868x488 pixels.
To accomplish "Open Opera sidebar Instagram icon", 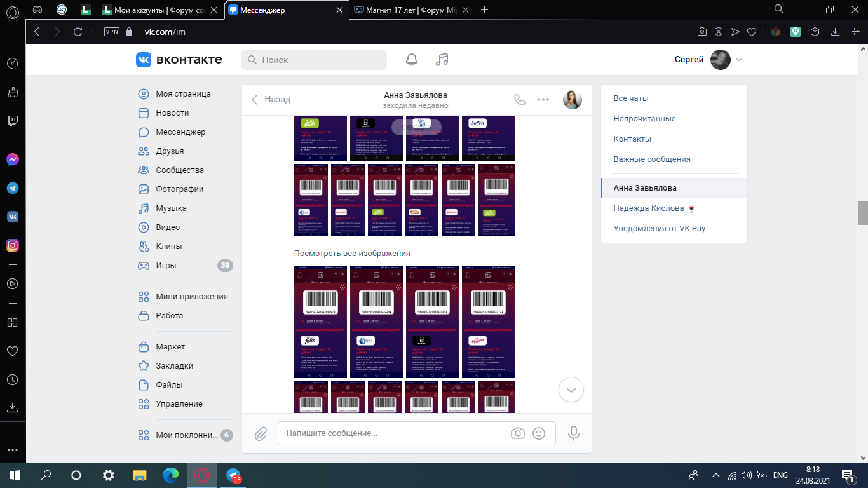I will click(x=13, y=245).
